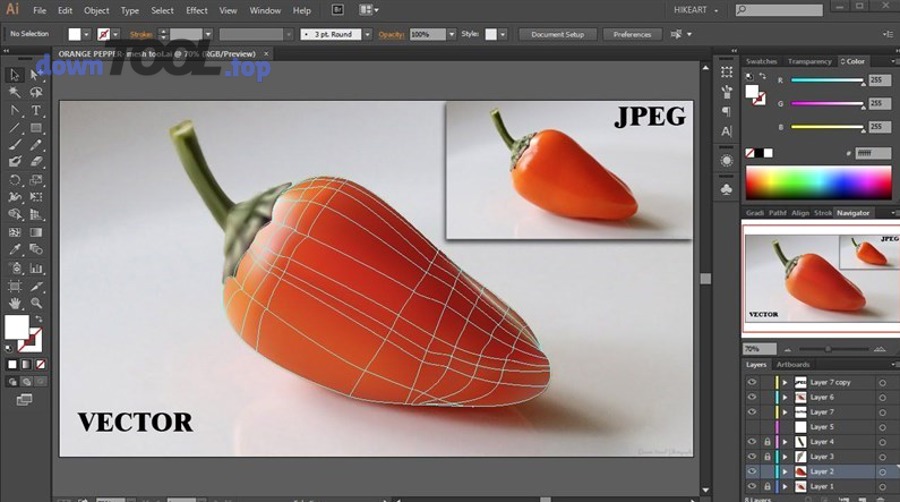
Task: Click the RGB color spectrum bar
Action: point(818,183)
